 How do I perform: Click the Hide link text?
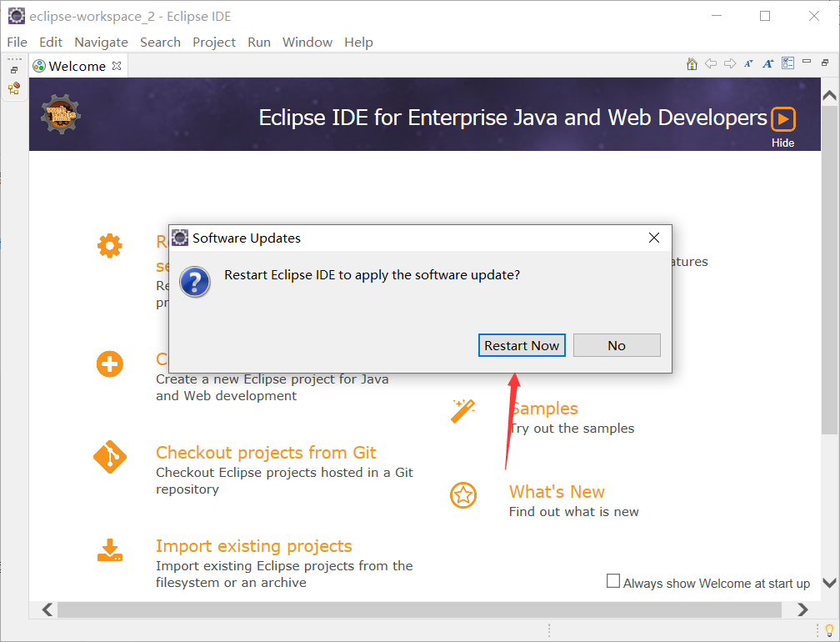tap(782, 143)
